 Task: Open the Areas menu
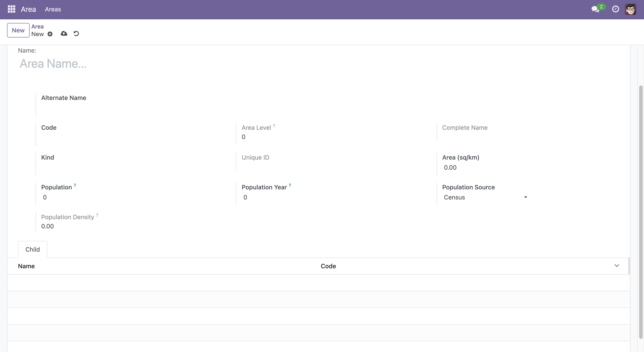pos(53,9)
